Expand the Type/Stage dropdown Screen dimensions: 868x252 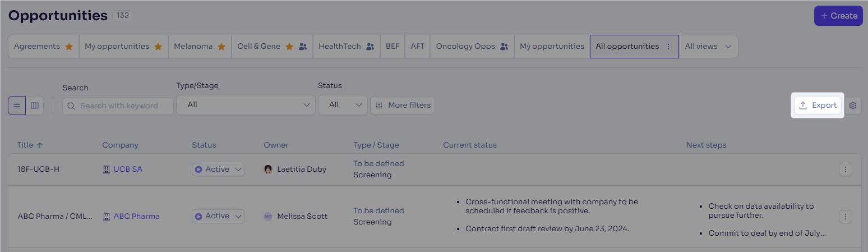tap(246, 105)
